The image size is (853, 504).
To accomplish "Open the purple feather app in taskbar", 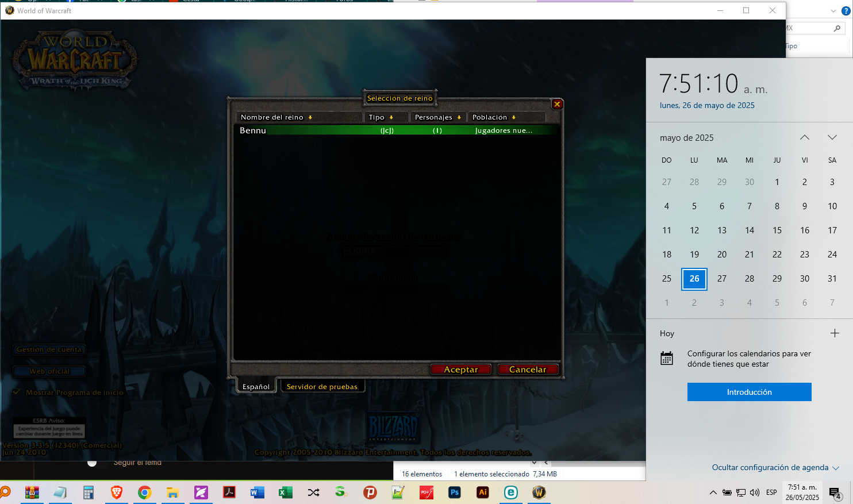I will pyautogui.click(x=201, y=493).
